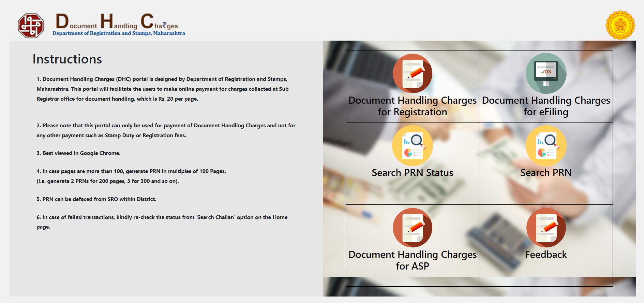The width and height of the screenshot is (644, 303).
Task: Click the instruction about Google Chrome
Action: 78,153
